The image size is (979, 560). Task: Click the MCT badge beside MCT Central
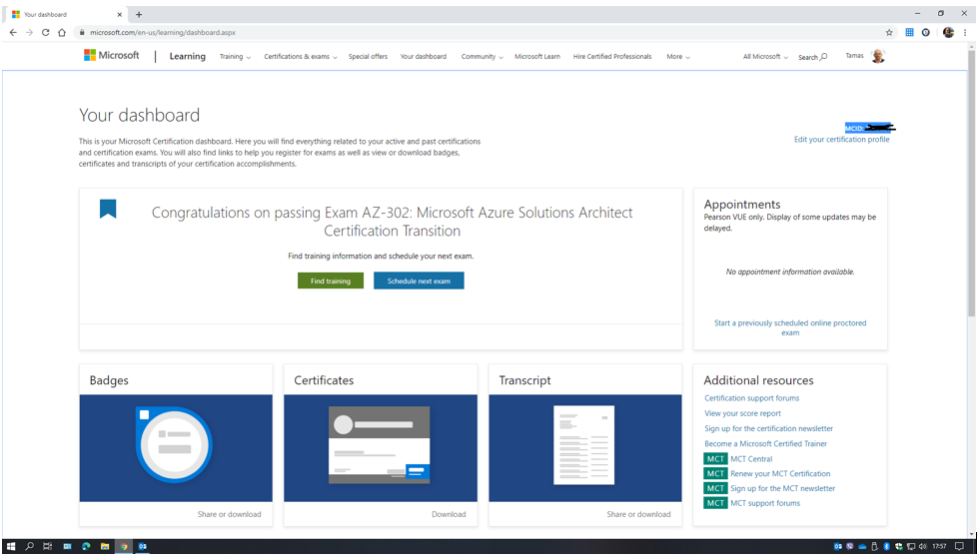(x=715, y=459)
